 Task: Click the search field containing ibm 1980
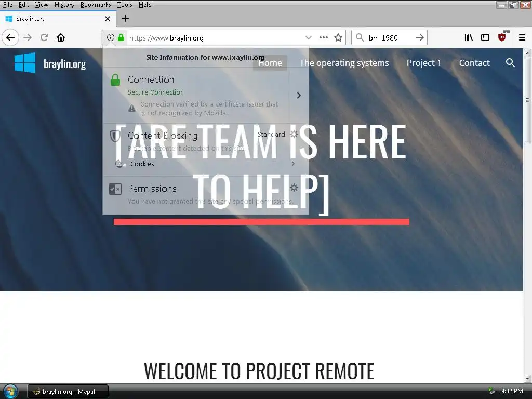click(x=389, y=37)
